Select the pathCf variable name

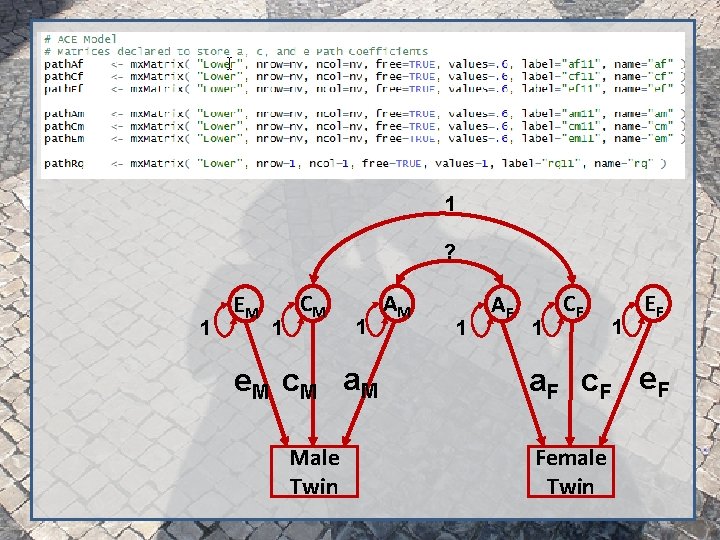pos(64,77)
